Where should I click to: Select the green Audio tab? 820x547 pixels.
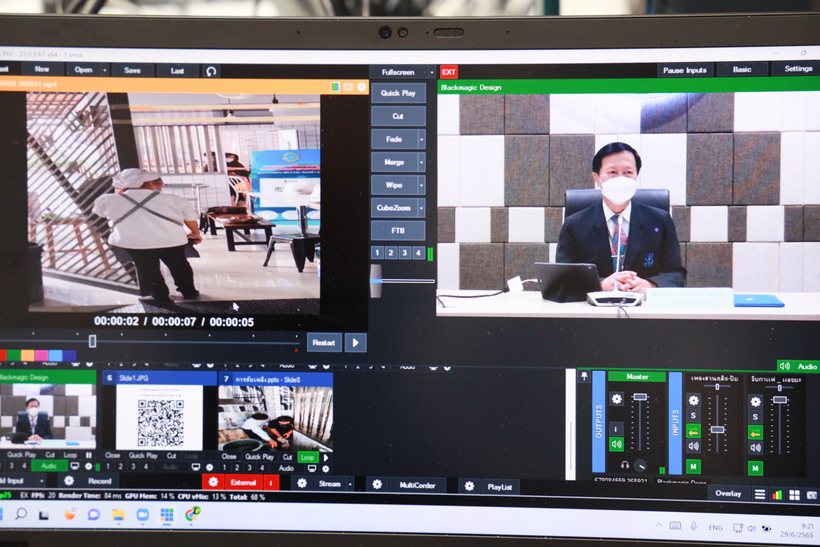[x=799, y=367]
